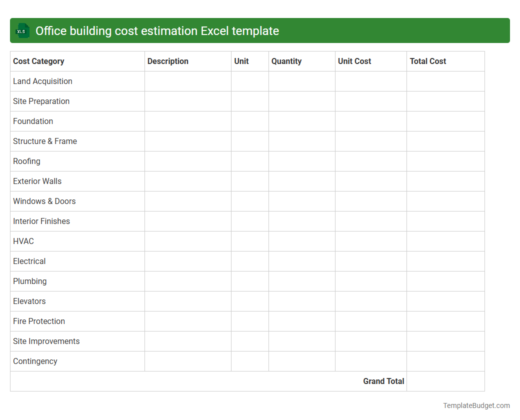Select the Electrical cost category
The width and height of the screenshot is (520, 420).
[29, 261]
